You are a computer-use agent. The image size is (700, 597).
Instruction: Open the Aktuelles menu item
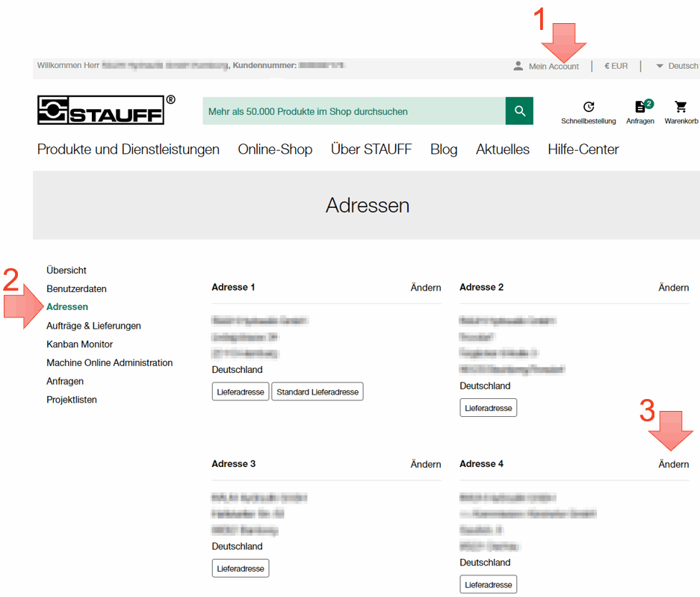pyautogui.click(x=503, y=149)
